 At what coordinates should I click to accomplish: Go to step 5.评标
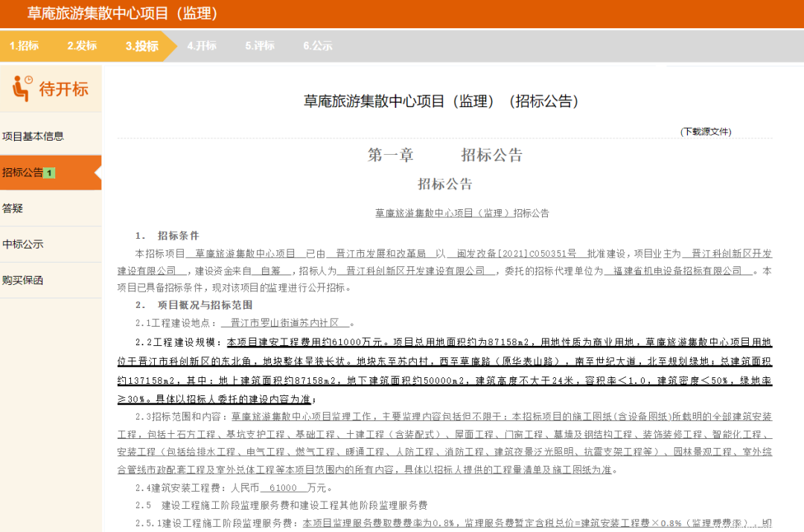pyautogui.click(x=260, y=45)
